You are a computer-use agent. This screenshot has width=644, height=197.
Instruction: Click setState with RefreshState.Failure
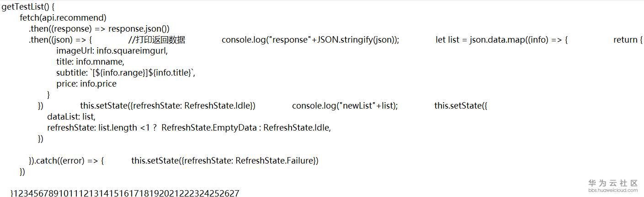point(225,161)
